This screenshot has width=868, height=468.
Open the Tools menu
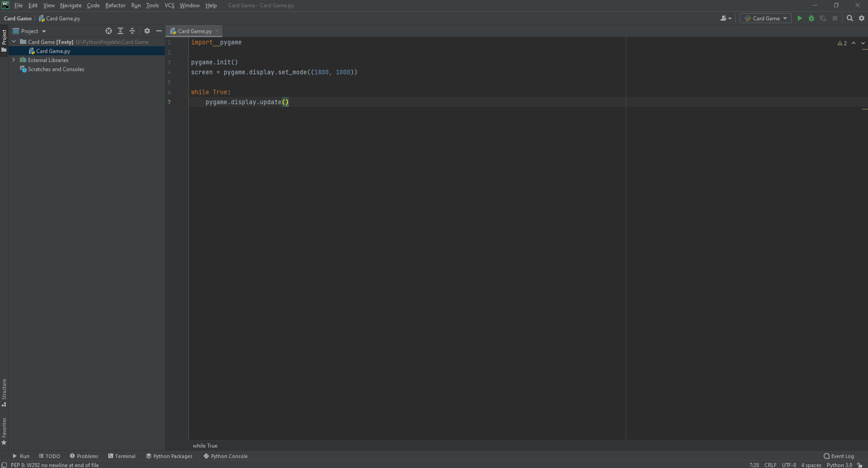[153, 5]
